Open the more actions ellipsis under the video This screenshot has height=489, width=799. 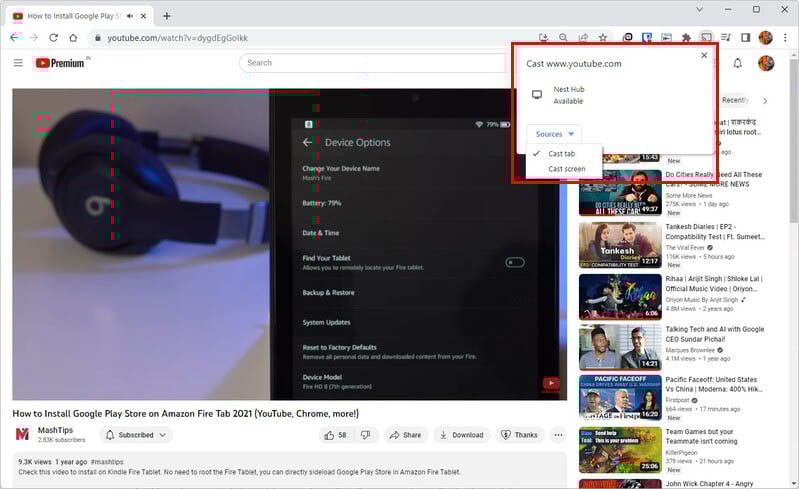558,435
